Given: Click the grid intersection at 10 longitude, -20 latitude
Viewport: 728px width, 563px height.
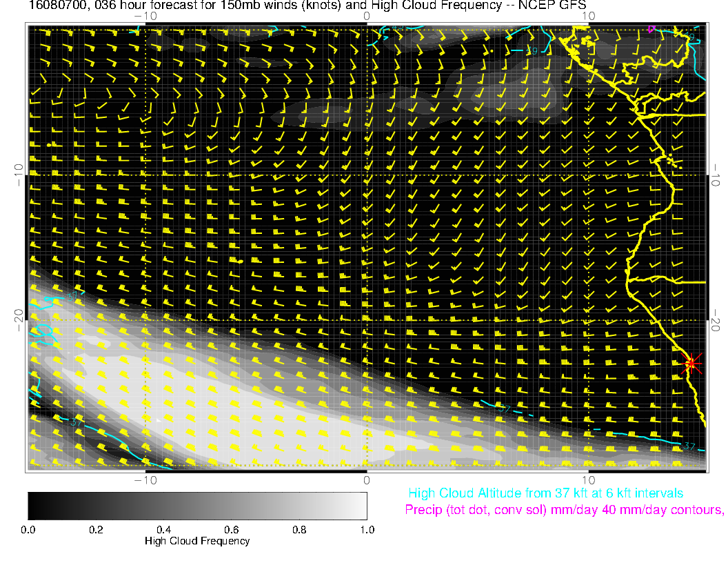Looking at the screenshot, I should [587, 320].
